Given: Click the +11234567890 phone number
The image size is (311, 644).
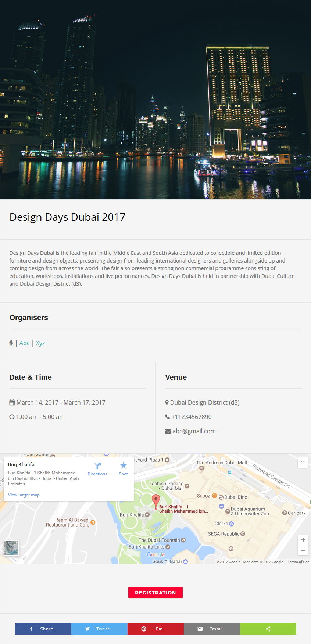Looking at the screenshot, I should click(192, 417).
